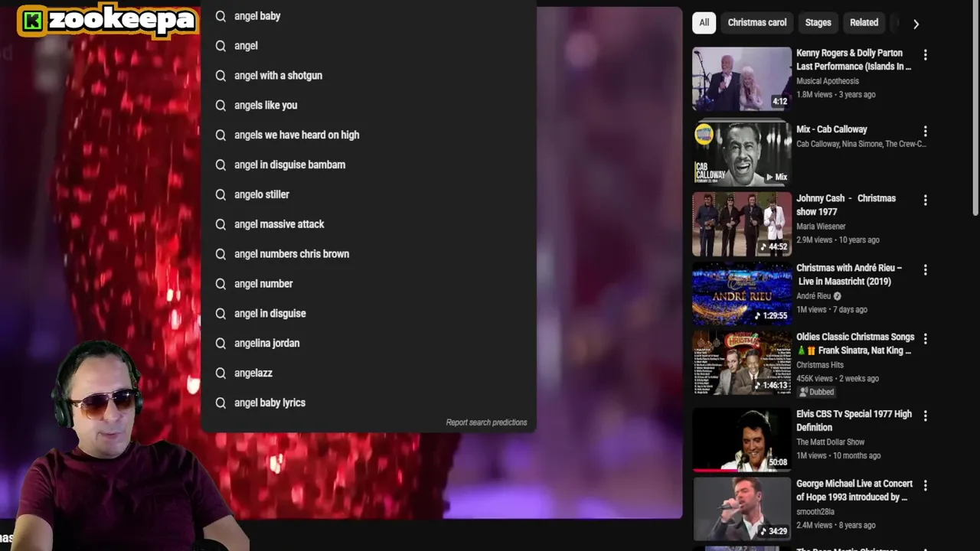Open more options for Kenny Rogers & Dolly Parton video
Viewport: 980px width, 551px height.
coord(925,55)
